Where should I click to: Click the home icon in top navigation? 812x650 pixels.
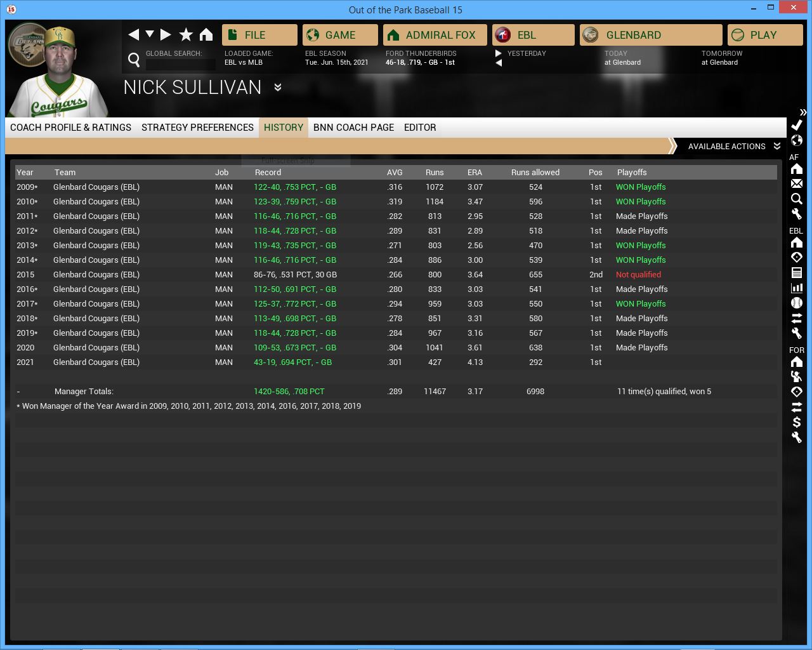click(206, 34)
